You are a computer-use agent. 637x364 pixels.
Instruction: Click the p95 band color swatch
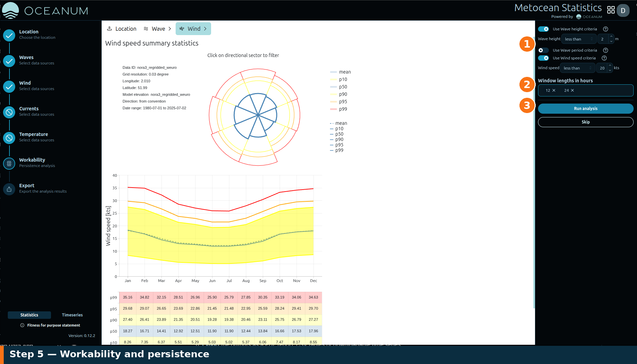333,102
